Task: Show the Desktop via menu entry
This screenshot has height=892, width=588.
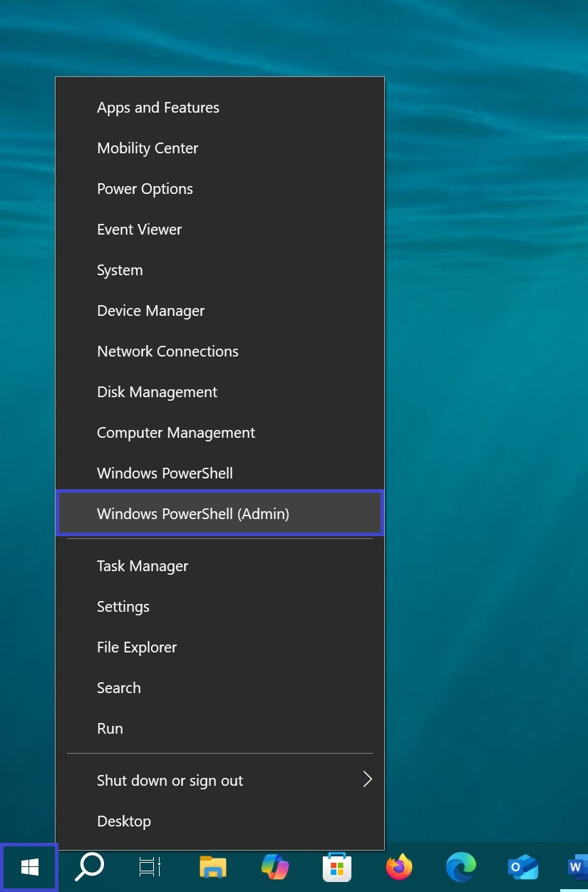Action: pos(220,821)
